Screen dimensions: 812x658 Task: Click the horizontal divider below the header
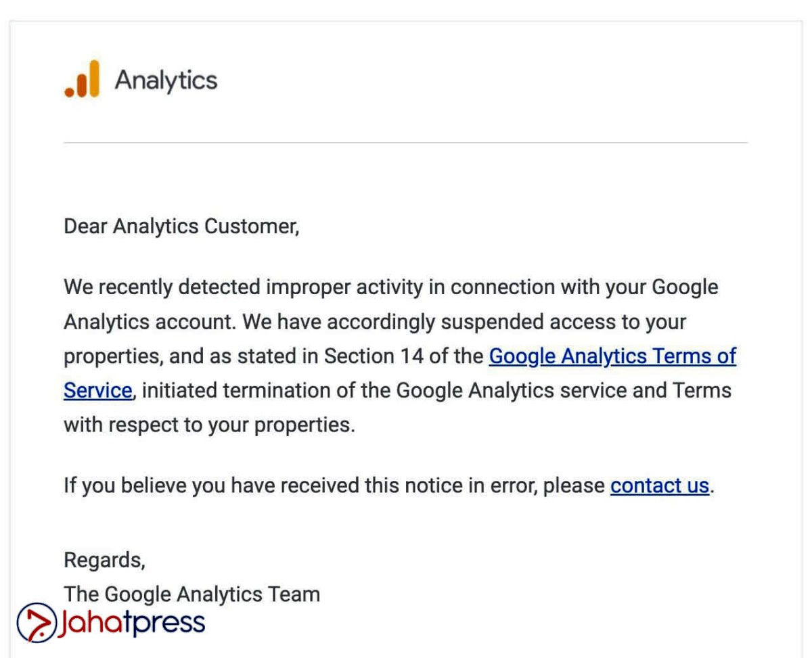pyautogui.click(x=405, y=143)
